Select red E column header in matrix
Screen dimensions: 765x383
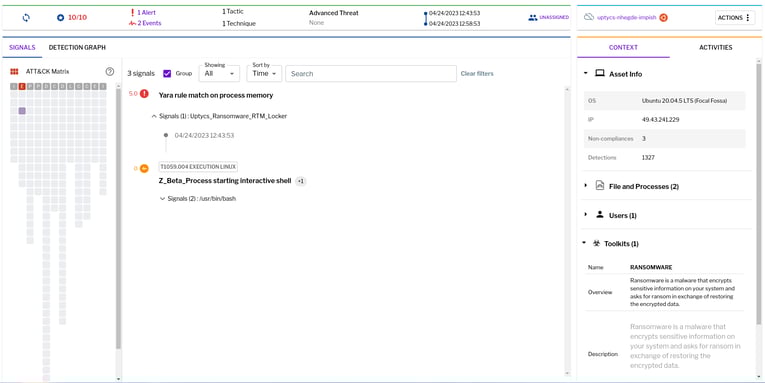point(22,86)
